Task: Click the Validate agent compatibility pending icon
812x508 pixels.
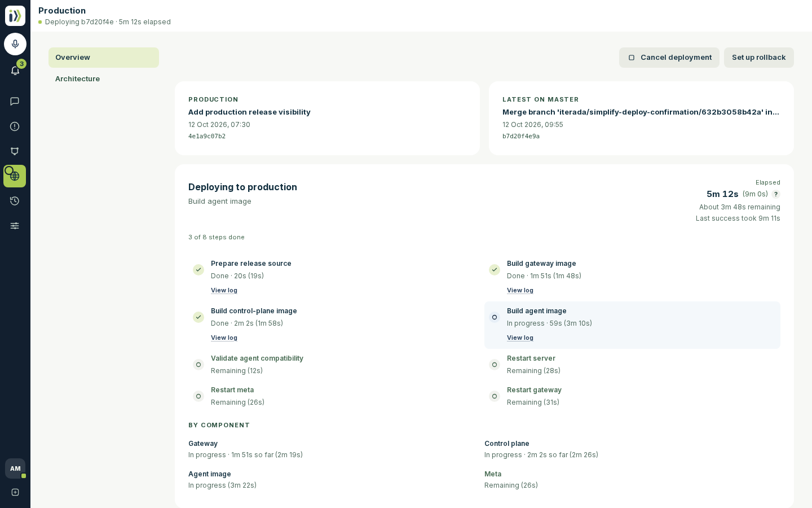Action: [198, 365]
